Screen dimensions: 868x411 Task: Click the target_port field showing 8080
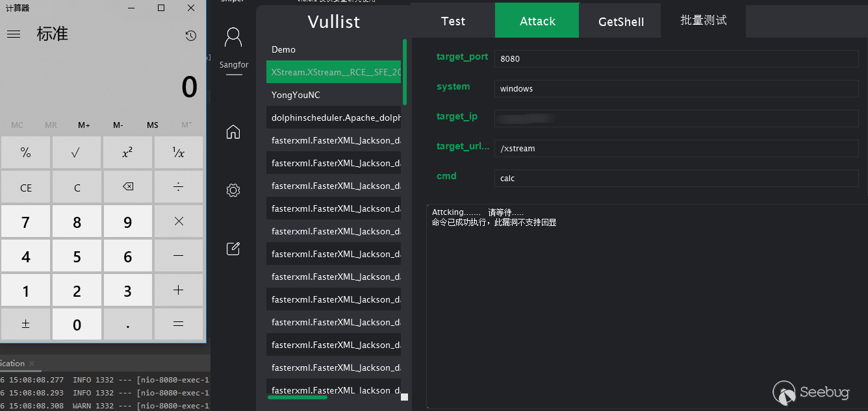click(x=676, y=58)
